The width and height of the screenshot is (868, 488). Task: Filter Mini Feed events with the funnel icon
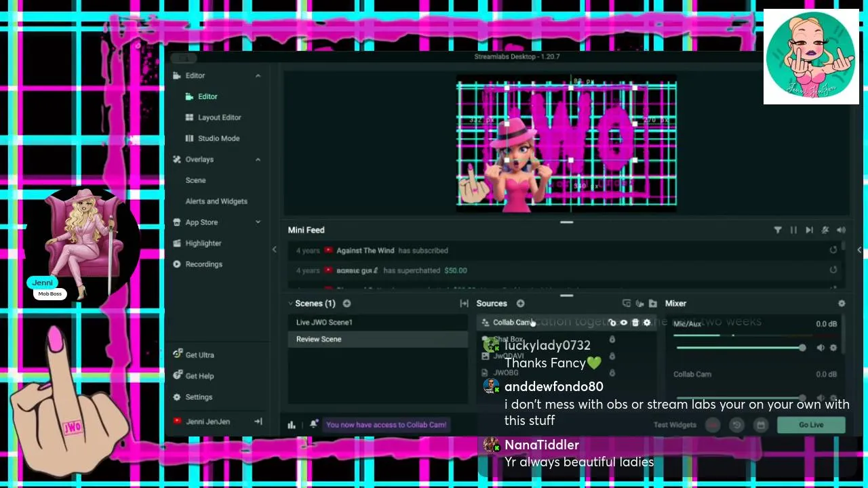pyautogui.click(x=778, y=230)
